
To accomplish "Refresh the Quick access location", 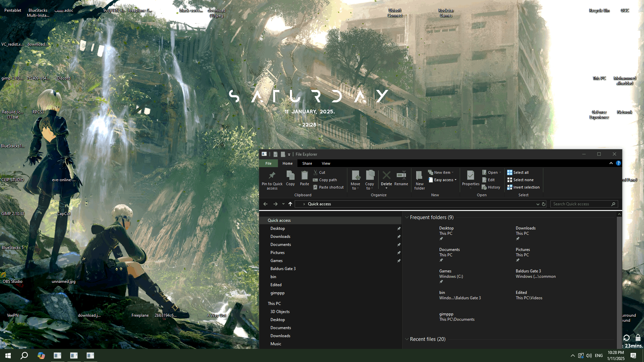I will point(544,204).
